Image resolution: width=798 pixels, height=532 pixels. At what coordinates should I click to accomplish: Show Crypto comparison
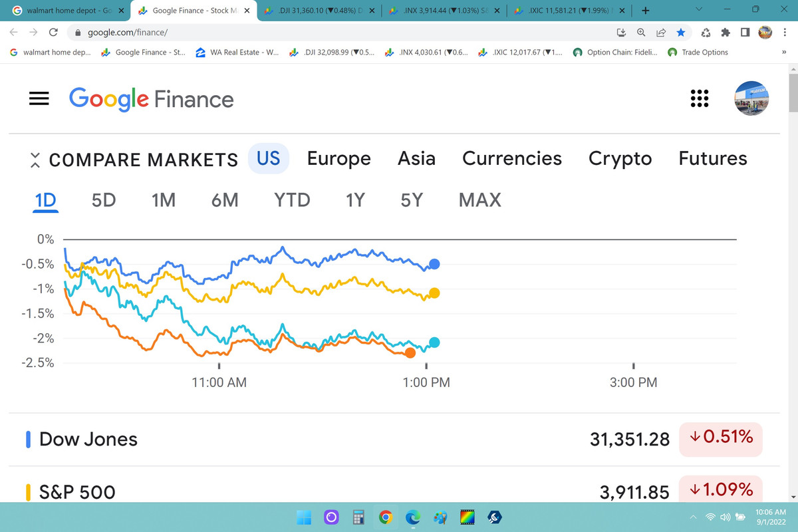[620, 158]
